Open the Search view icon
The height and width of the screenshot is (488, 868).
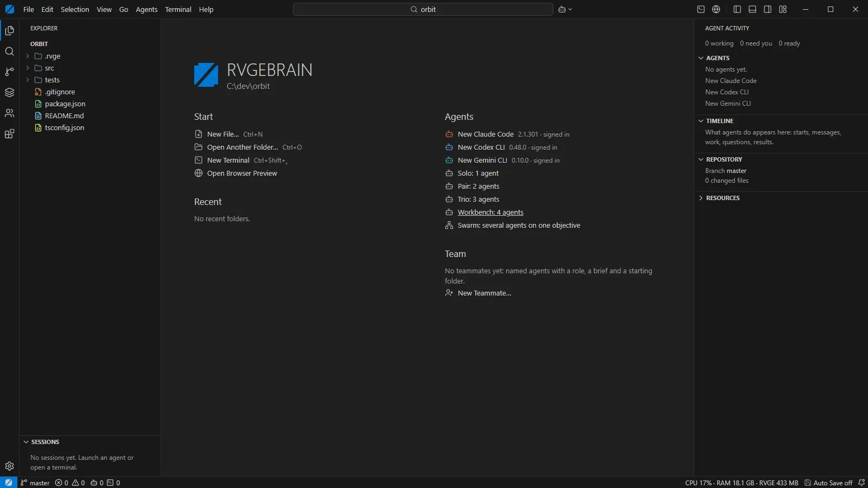[9, 52]
